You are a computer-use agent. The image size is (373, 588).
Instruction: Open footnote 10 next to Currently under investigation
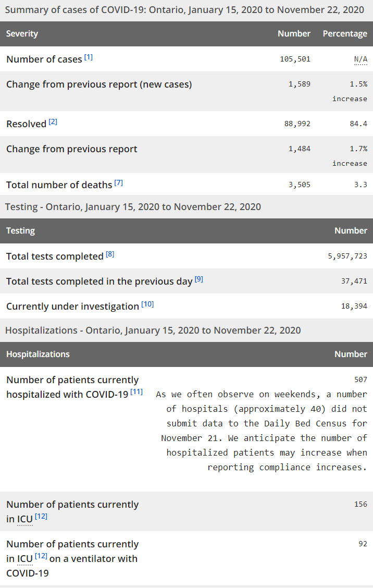point(147,304)
